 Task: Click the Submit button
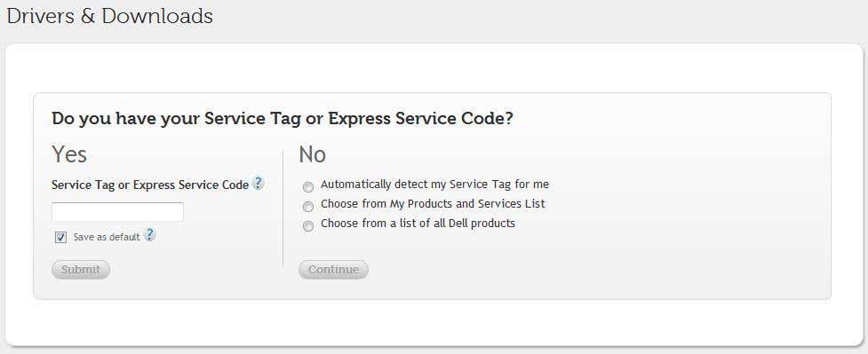pyautogui.click(x=81, y=270)
